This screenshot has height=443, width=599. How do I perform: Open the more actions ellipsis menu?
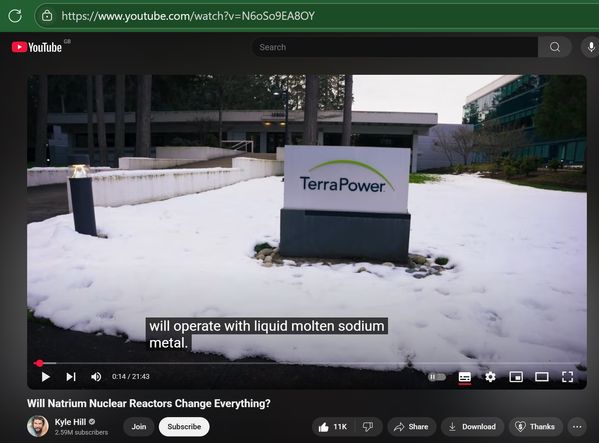coord(577,427)
